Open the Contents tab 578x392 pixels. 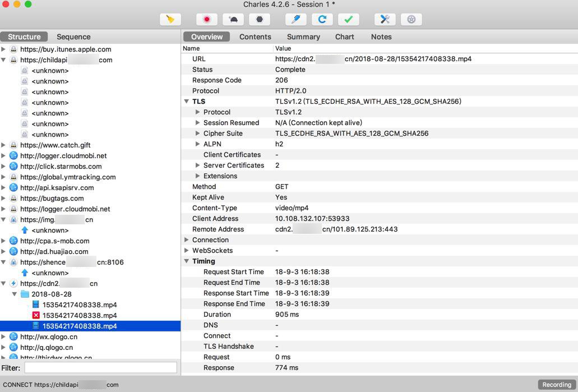255,36
